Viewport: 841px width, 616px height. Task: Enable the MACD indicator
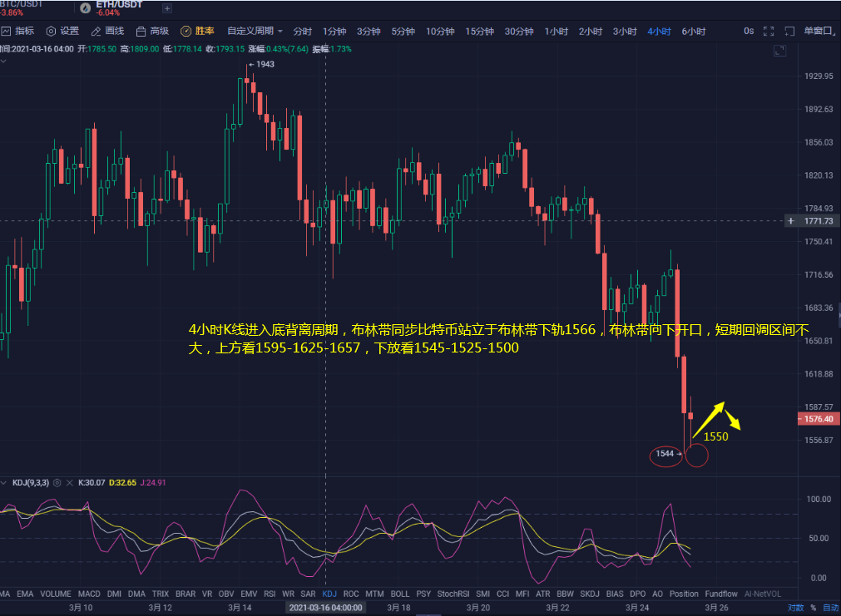(89, 594)
